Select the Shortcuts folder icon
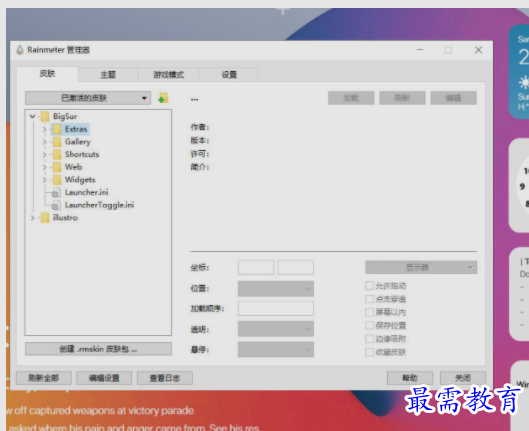The height and width of the screenshot is (431, 529). [x=57, y=154]
